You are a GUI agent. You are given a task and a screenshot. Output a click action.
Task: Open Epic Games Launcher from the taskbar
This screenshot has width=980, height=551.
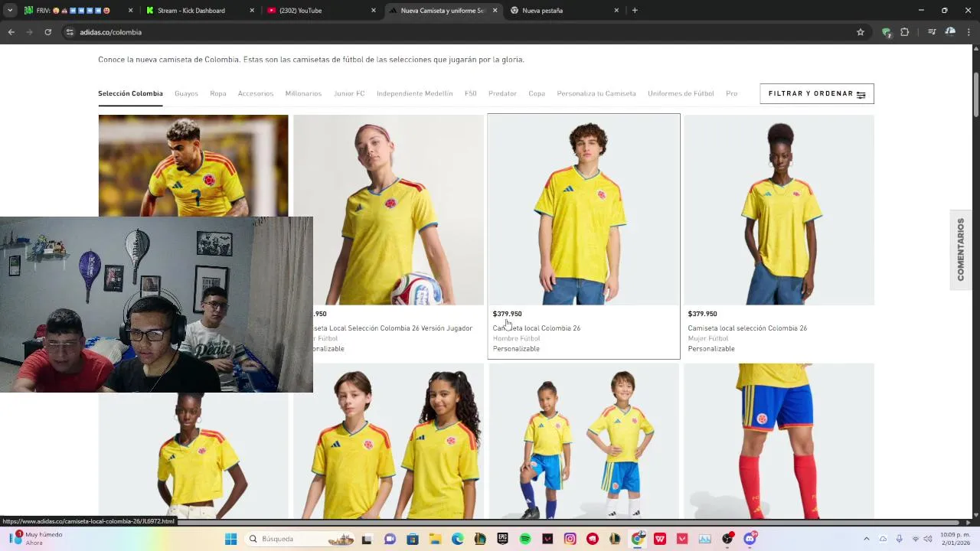(x=502, y=539)
